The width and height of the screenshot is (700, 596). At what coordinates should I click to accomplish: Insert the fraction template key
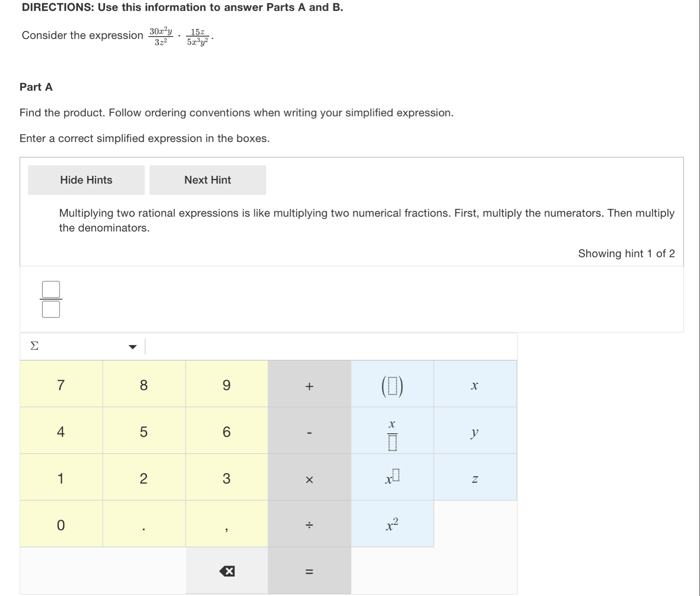point(392,432)
